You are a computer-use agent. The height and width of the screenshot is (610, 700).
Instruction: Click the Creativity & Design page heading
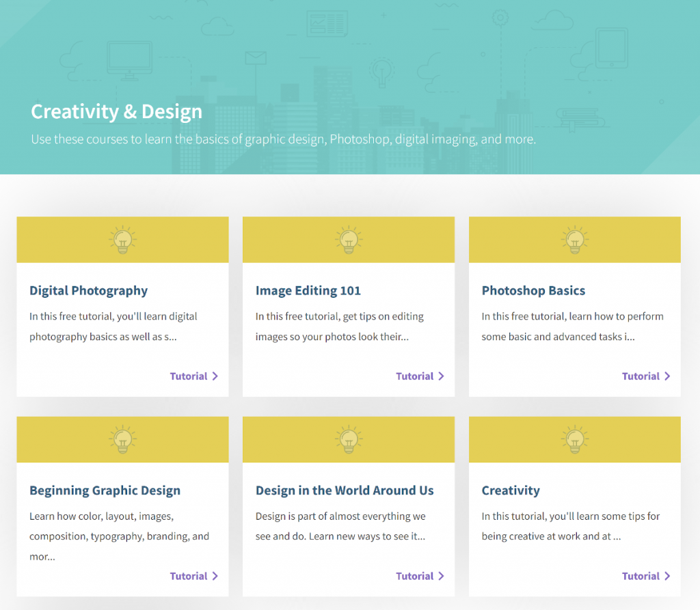(116, 112)
